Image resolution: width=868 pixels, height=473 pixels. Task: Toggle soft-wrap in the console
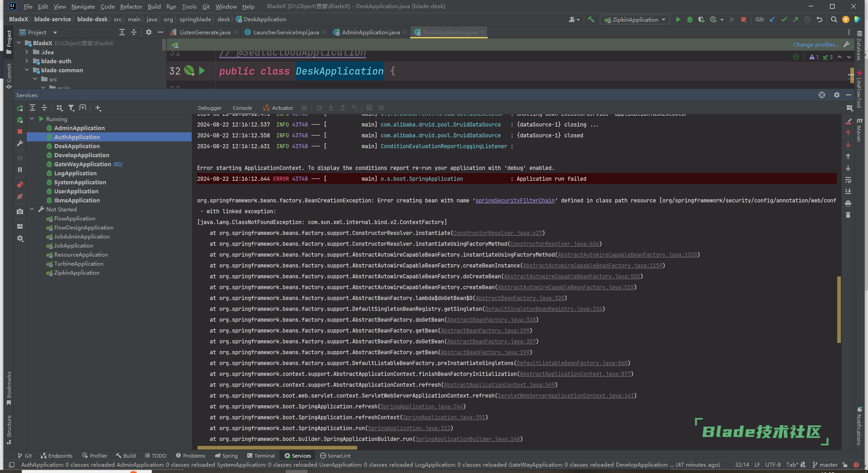[848, 180]
